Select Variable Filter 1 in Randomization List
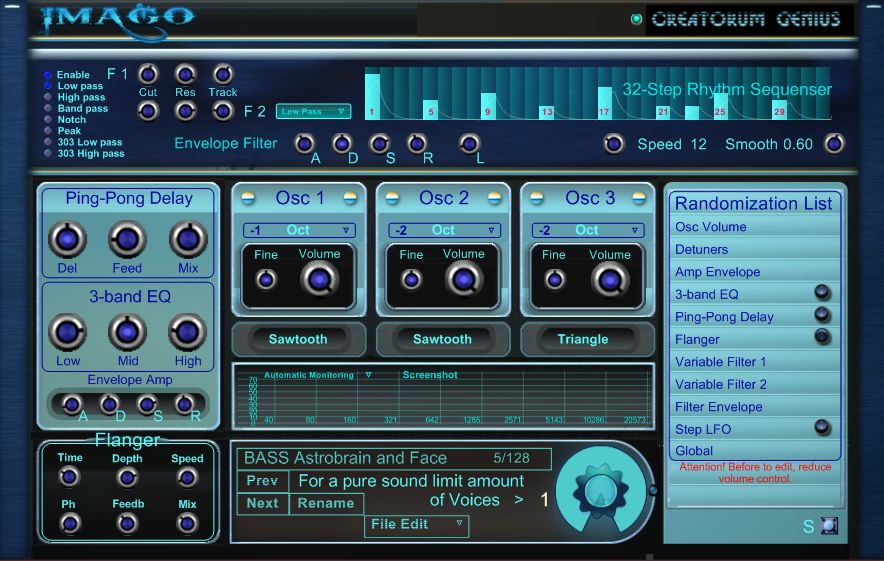The width and height of the screenshot is (884, 561). pos(721,362)
